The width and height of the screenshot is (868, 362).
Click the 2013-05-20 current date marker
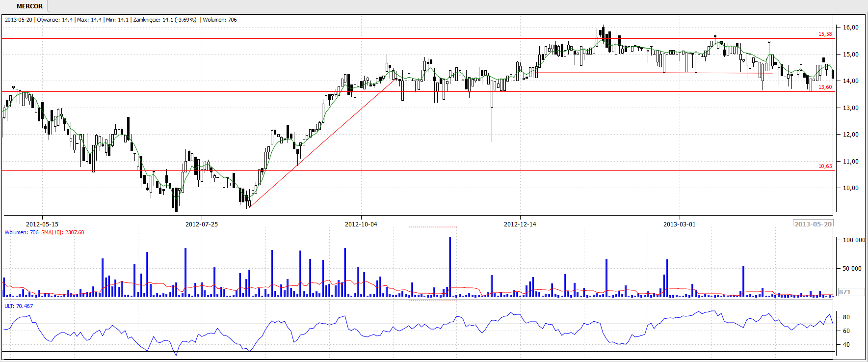pos(813,224)
